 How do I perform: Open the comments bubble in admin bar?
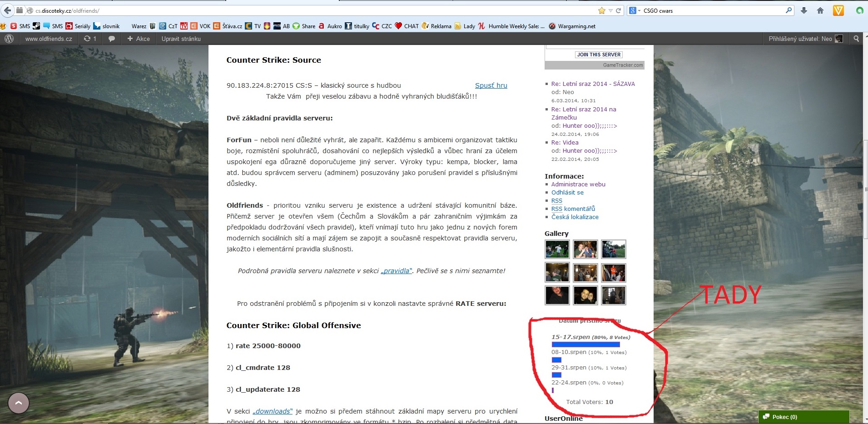112,39
